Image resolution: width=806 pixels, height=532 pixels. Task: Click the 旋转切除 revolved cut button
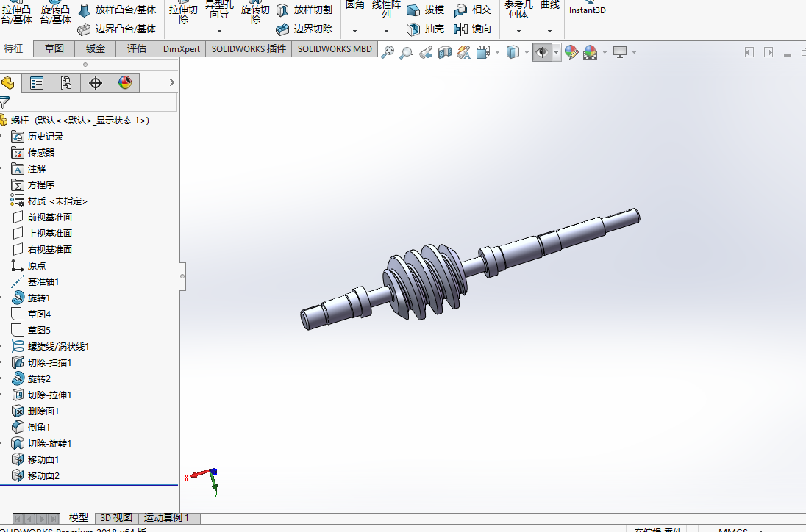click(x=255, y=12)
